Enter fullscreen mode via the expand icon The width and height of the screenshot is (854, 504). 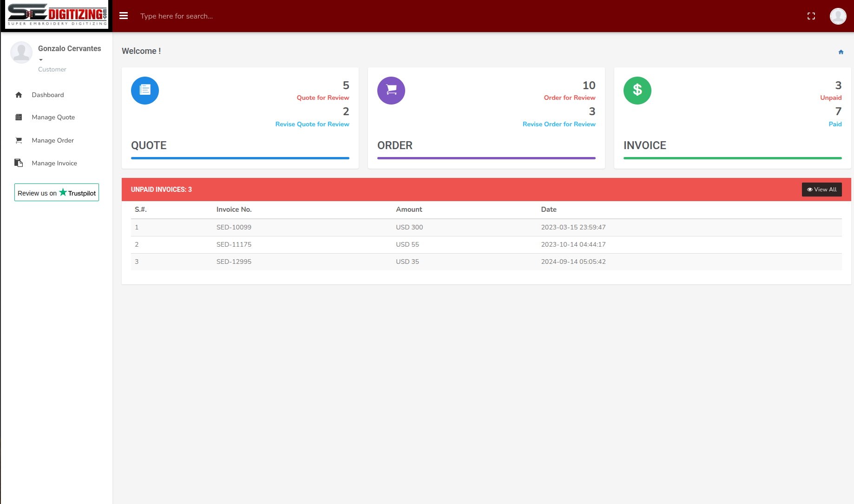(x=811, y=15)
